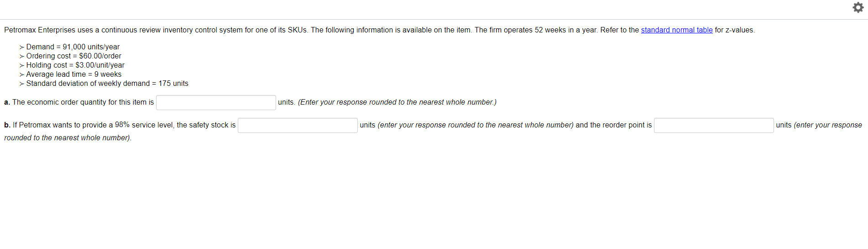Click the Average lead time = 9 weeks text
Viewport: 868px width, 249px height.
(74, 74)
